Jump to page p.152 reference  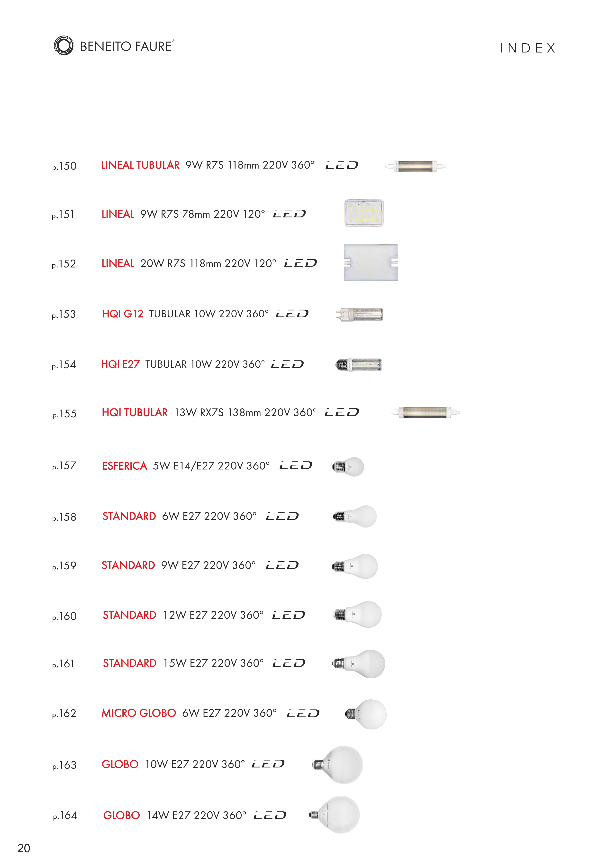click(x=64, y=264)
